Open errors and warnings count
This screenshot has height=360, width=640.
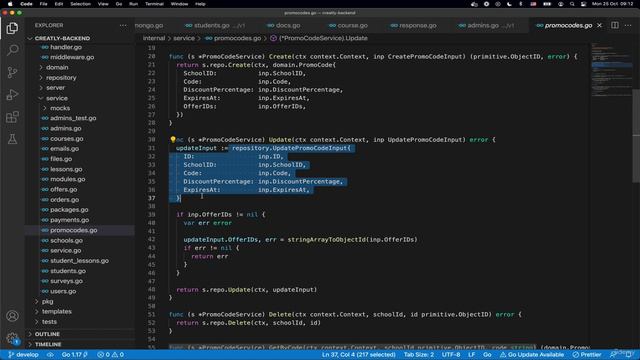111,355
